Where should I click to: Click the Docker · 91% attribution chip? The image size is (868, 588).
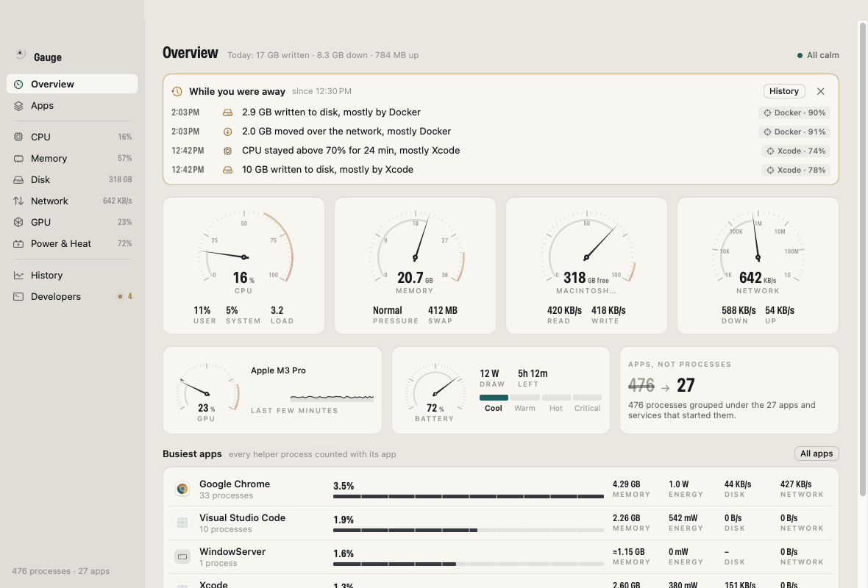[794, 132]
